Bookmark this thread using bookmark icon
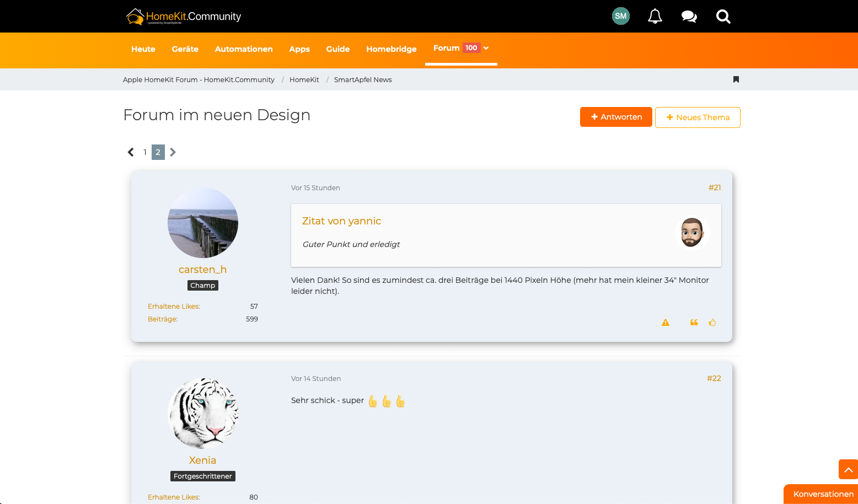858x504 pixels. coord(736,79)
